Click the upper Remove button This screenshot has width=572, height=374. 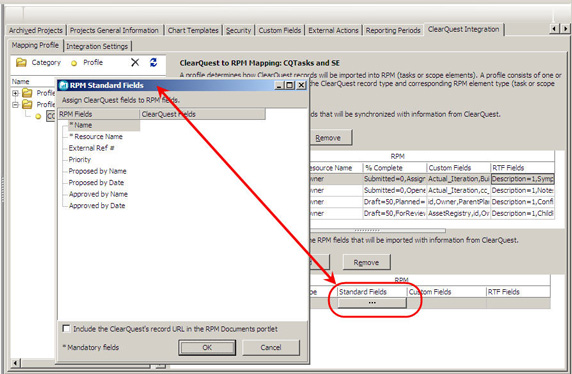pos(331,138)
